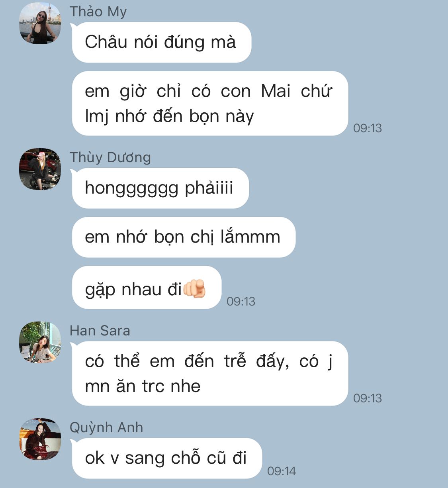Select message "em giờ chỉ có con Mai"
The width and height of the screenshot is (448, 488).
point(210,104)
